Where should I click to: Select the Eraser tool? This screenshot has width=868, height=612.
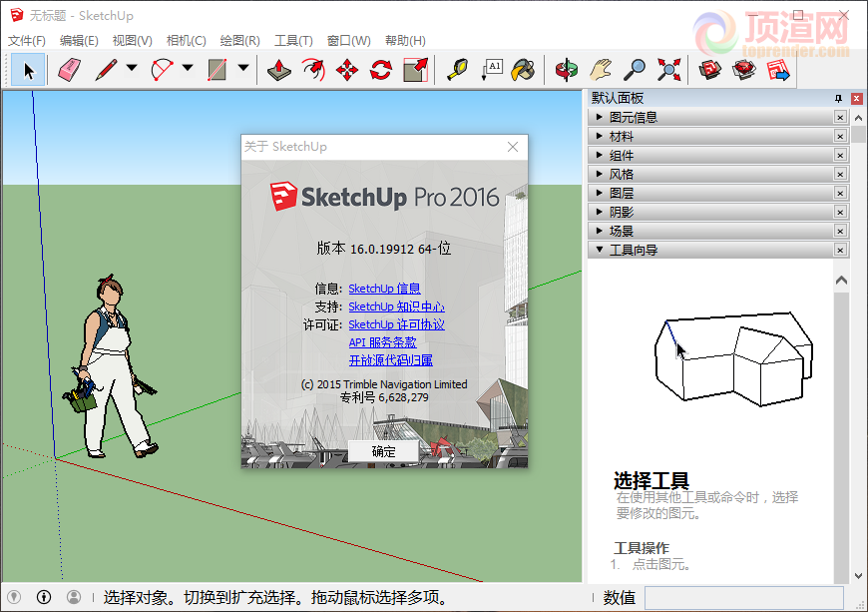[69, 70]
